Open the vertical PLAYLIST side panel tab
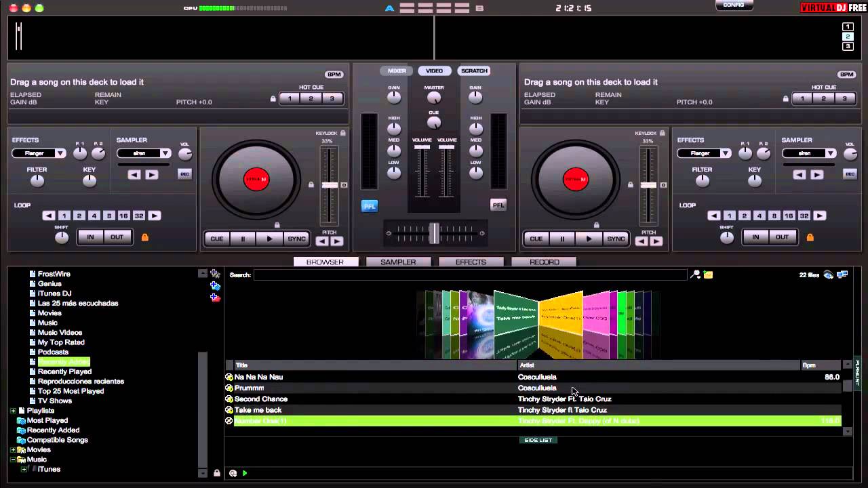The width and height of the screenshot is (868, 488). [x=857, y=373]
